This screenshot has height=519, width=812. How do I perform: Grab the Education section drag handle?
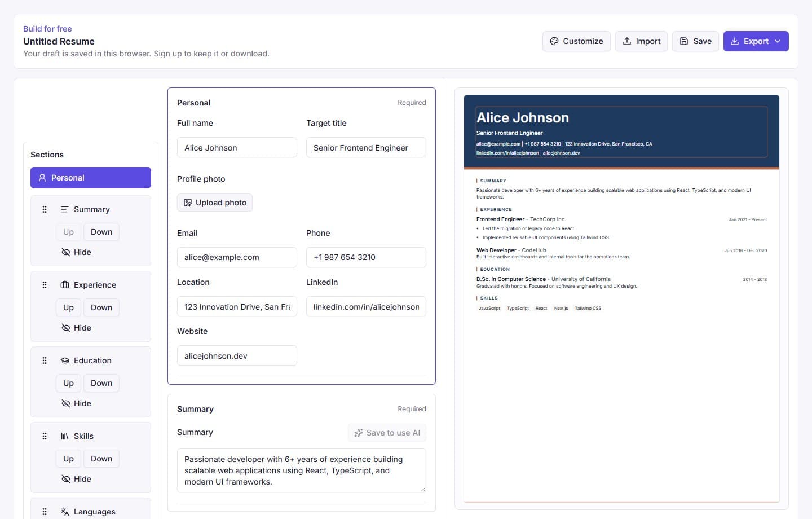[x=45, y=360]
